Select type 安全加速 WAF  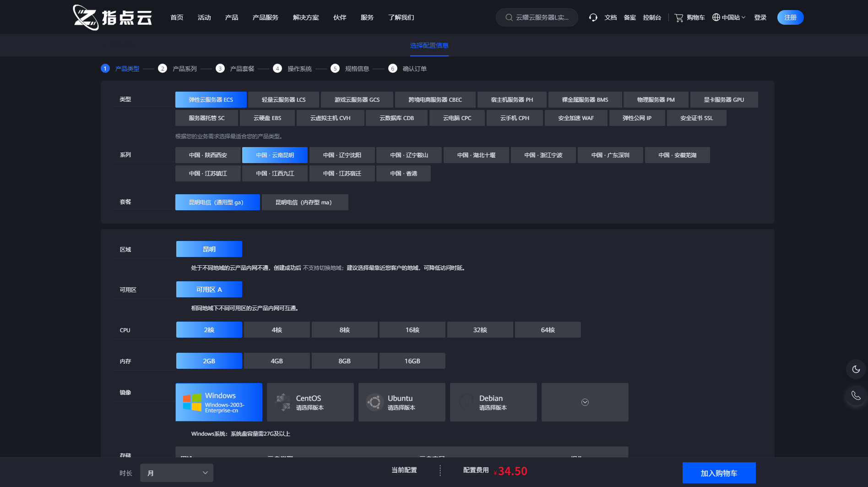pos(576,118)
